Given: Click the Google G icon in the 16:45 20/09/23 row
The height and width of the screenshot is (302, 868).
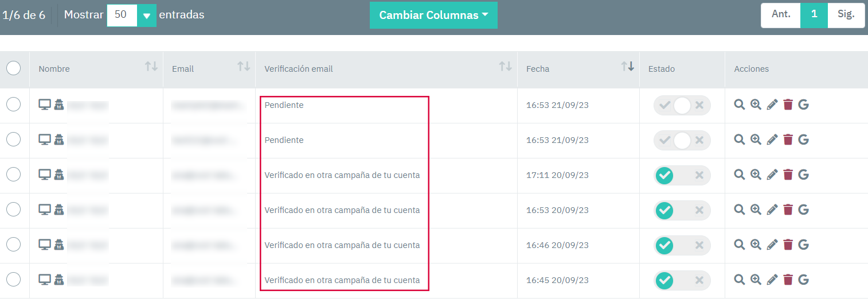Looking at the screenshot, I should (803, 280).
